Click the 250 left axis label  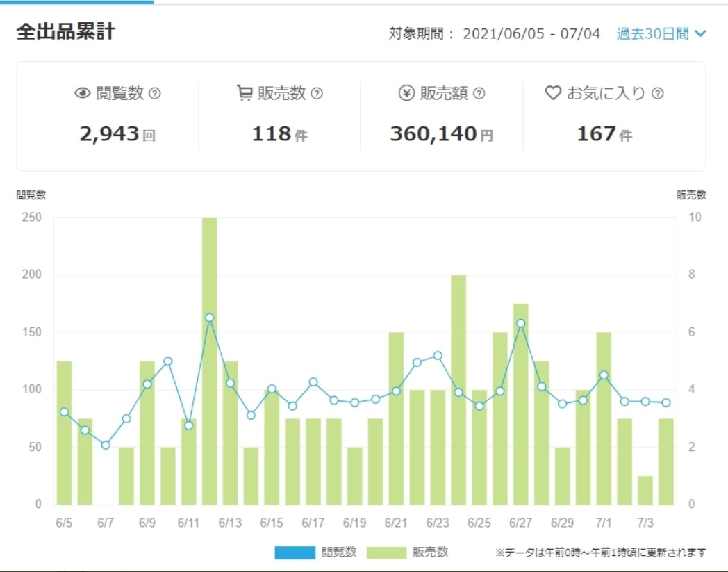click(31, 217)
